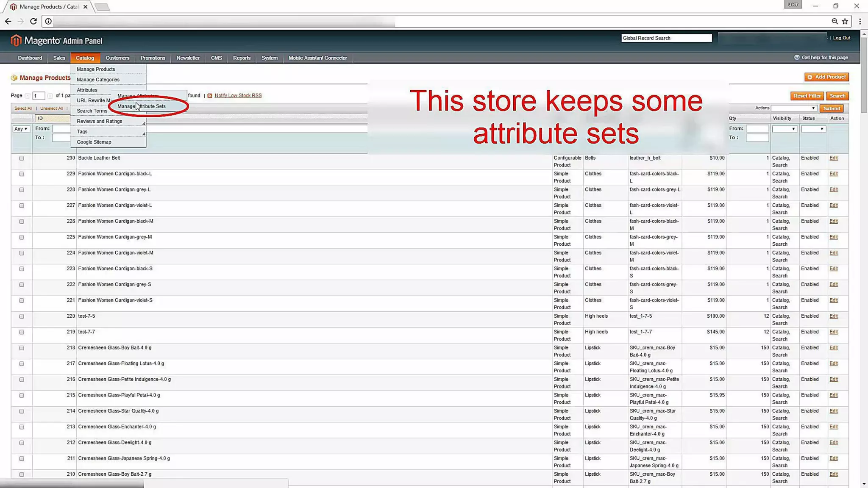Click the browser back arrow
This screenshot has width=868, height=488.
point(8,21)
